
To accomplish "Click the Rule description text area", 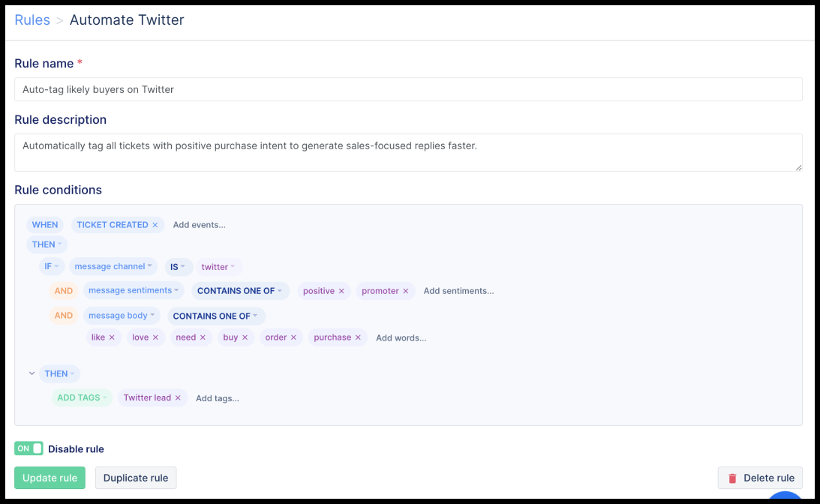I will [408, 153].
